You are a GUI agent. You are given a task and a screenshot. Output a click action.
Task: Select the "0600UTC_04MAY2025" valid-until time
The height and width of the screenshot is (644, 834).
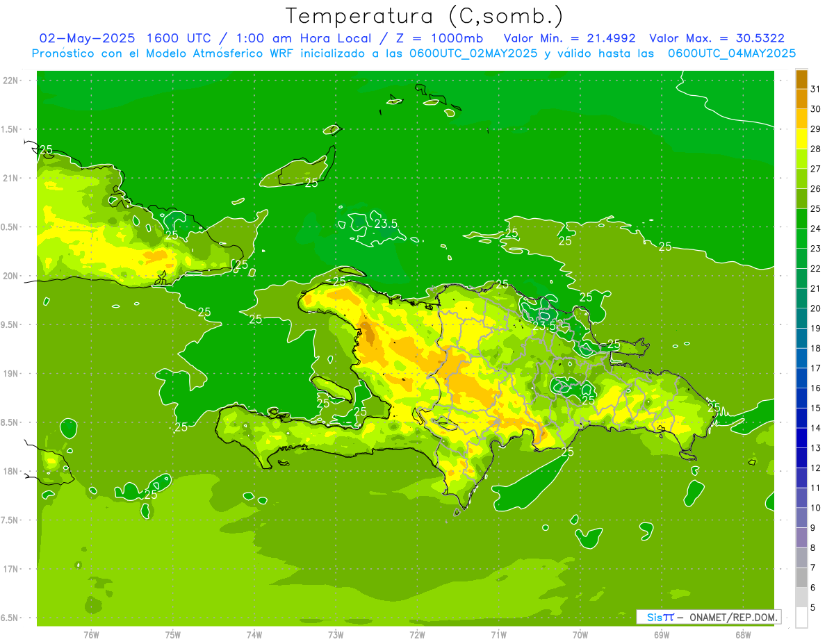pyautogui.click(x=732, y=53)
